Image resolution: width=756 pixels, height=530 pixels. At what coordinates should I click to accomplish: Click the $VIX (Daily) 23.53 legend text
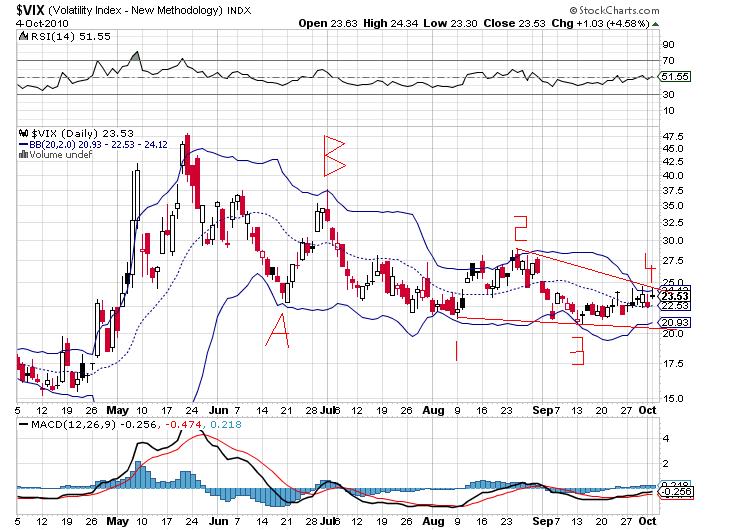(x=82, y=134)
